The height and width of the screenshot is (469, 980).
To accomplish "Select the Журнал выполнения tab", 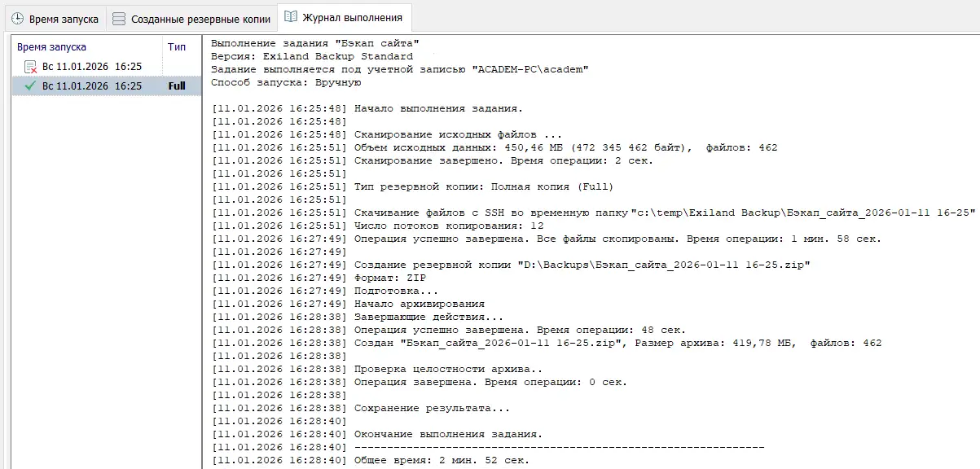I will click(352, 17).
